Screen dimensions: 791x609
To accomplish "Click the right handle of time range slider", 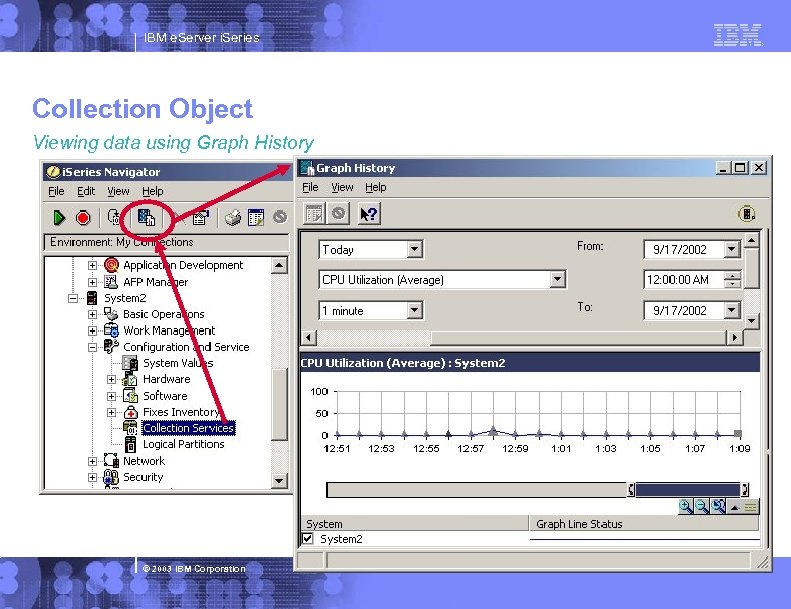I will [745, 489].
